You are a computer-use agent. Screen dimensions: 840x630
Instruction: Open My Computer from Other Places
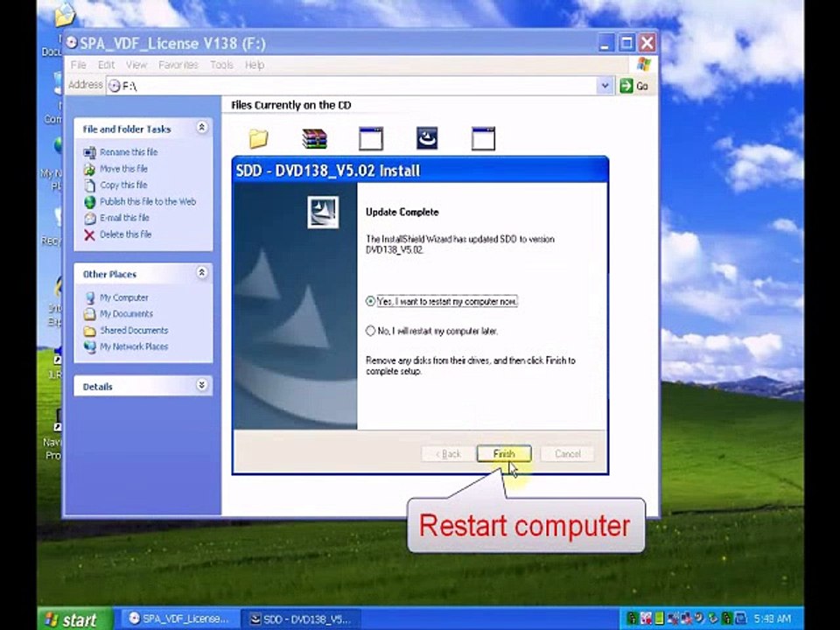pyautogui.click(x=123, y=297)
